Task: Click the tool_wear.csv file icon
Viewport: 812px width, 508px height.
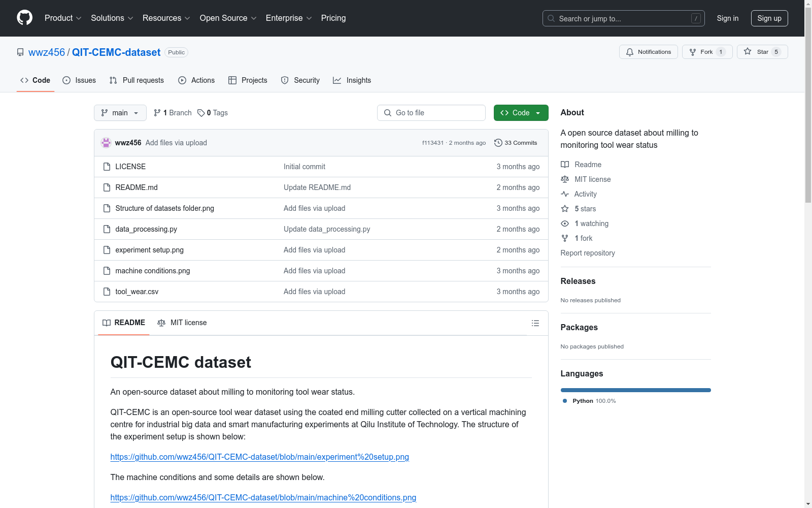Action: pos(107,292)
